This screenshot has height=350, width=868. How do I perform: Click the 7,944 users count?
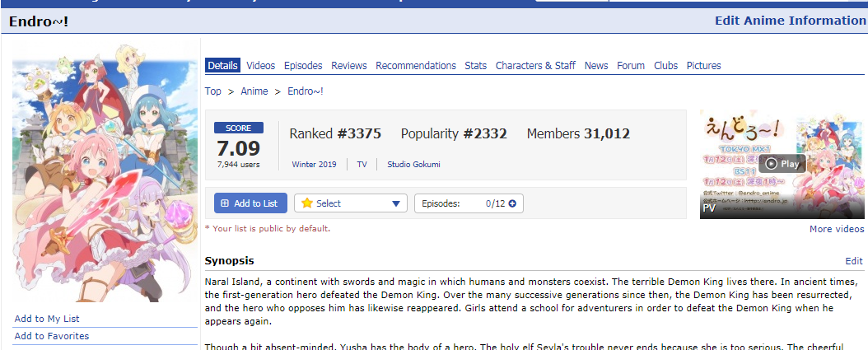(239, 165)
